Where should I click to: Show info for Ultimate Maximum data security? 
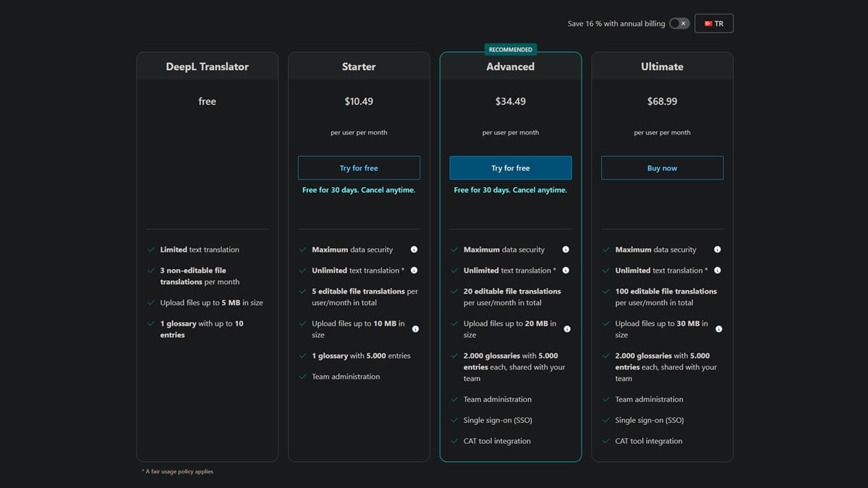tap(717, 249)
